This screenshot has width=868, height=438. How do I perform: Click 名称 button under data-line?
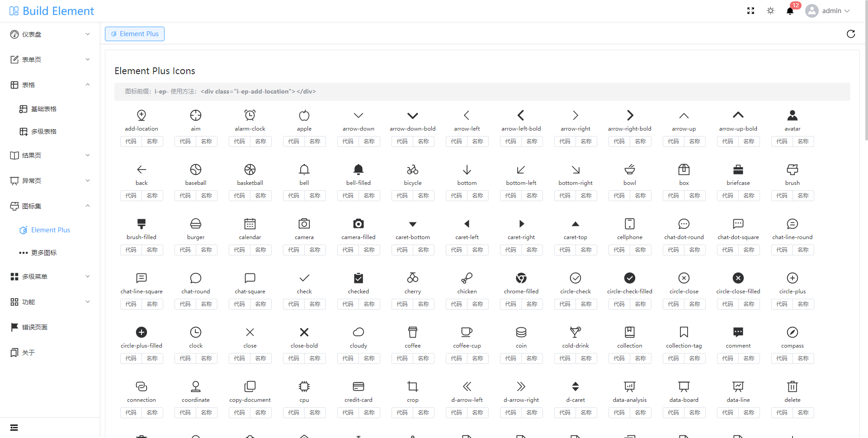(x=749, y=413)
